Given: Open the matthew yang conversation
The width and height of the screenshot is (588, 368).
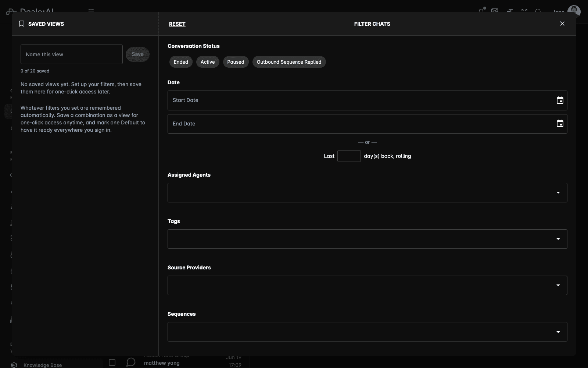Looking at the screenshot, I should coord(162,363).
